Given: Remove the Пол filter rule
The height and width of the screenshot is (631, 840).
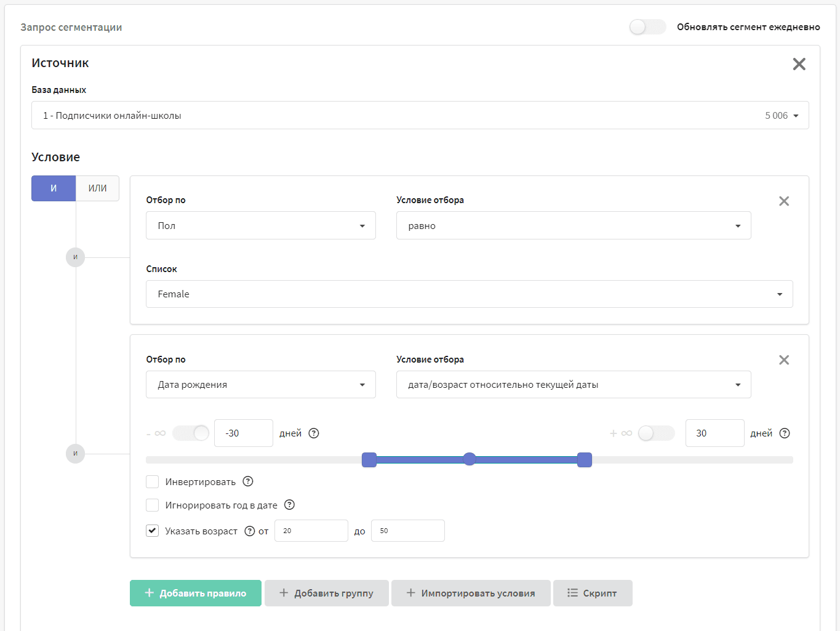Looking at the screenshot, I should tap(784, 201).
